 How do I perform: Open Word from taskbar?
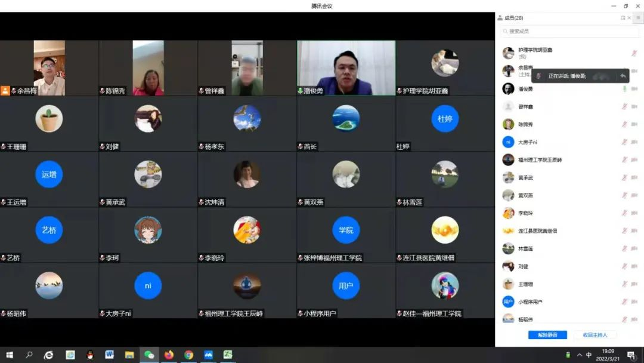109,355
